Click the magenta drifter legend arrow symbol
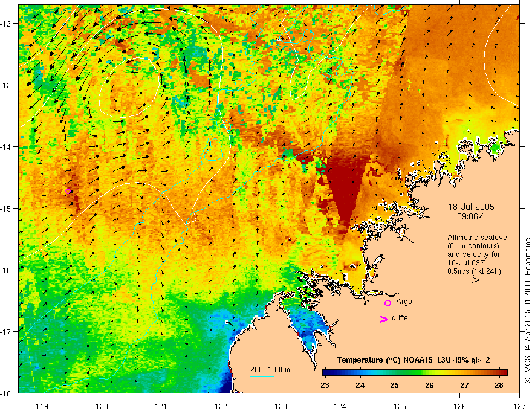This screenshot has height=411, width=532. point(383,319)
